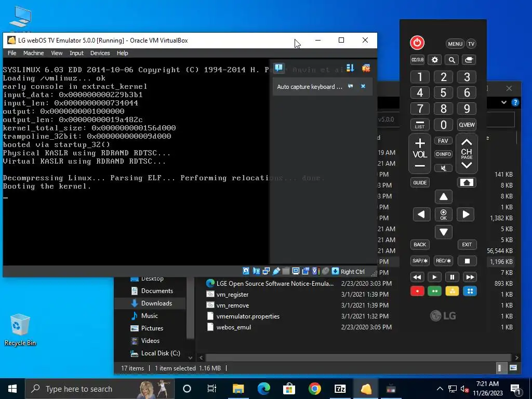532x399 pixels.
Task: Decrease volume with VOL minus
Action: pos(420,166)
